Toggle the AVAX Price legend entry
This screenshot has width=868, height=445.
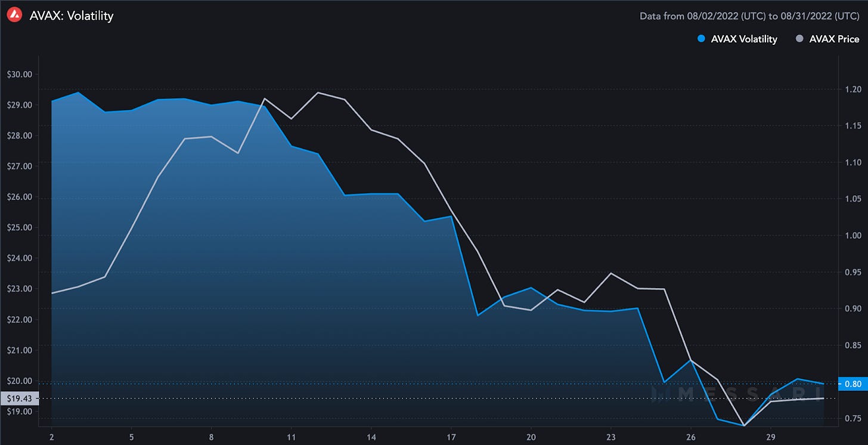(827, 39)
